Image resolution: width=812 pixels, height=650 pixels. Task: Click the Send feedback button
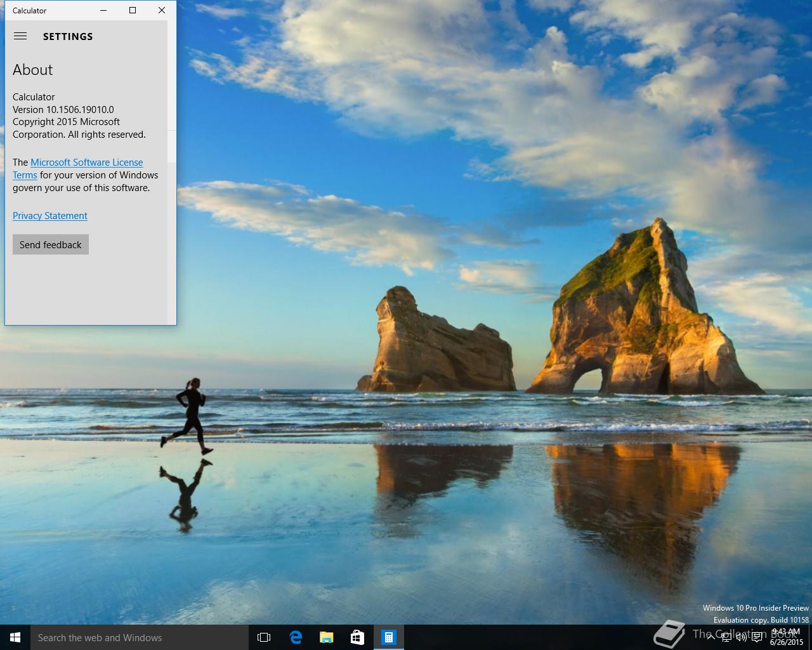coord(51,244)
